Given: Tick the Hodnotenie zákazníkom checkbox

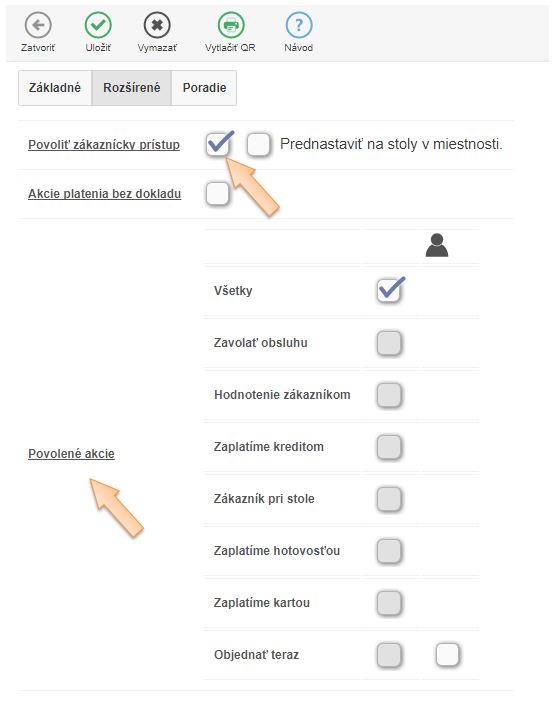Looking at the screenshot, I should pyautogui.click(x=389, y=395).
